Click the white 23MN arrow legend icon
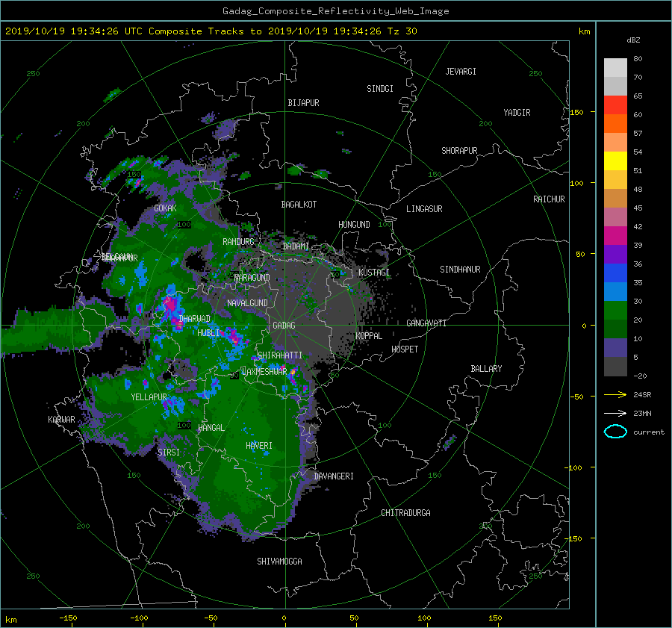The width and height of the screenshot is (672, 628). (x=615, y=413)
